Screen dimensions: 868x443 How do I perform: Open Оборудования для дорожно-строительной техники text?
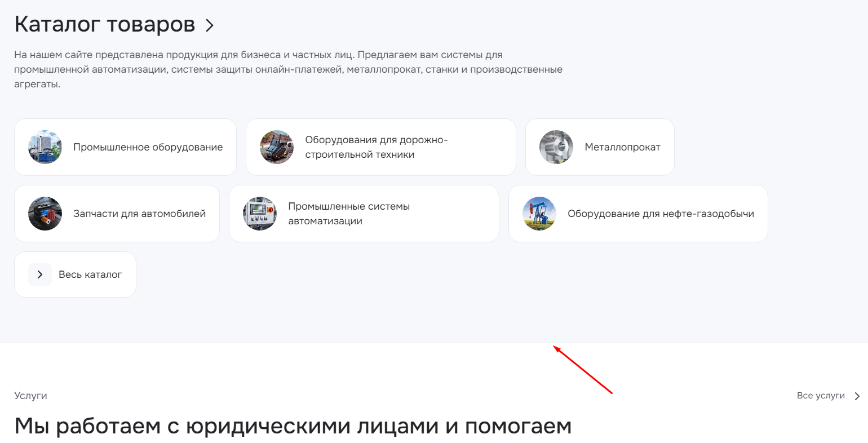[x=376, y=147]
